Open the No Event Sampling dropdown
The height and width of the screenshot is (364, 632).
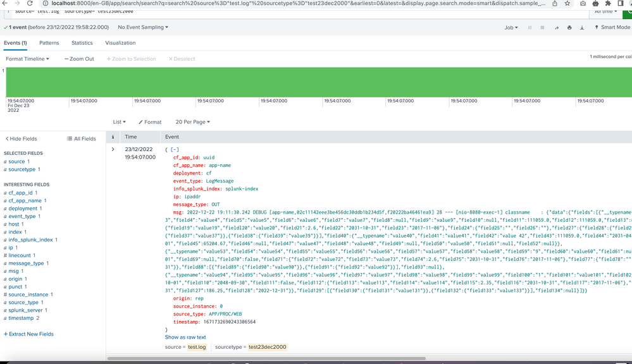143,28
